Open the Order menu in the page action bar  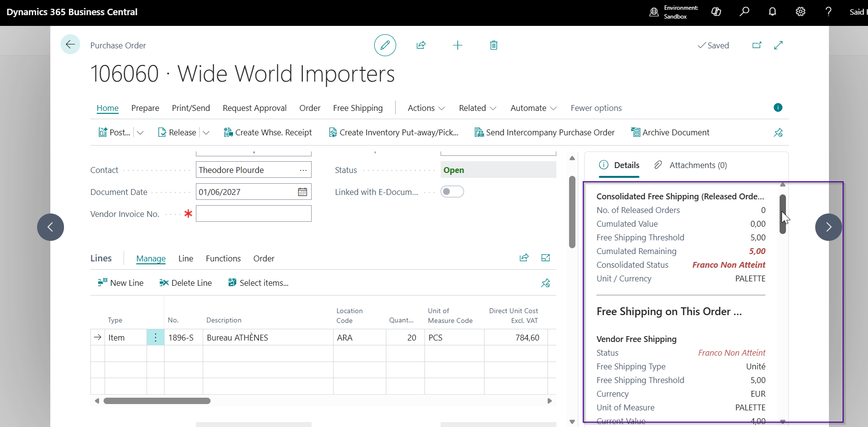[x=310, y=108]
